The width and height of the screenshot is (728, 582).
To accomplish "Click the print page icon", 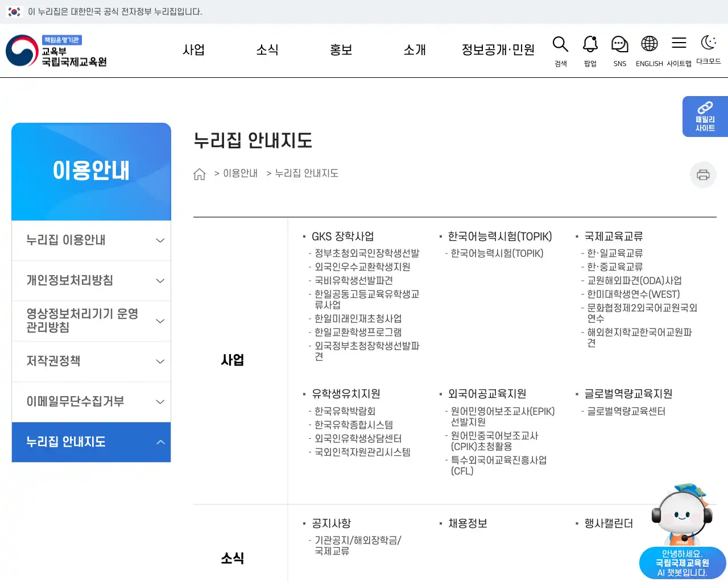I will click(703, 174).
